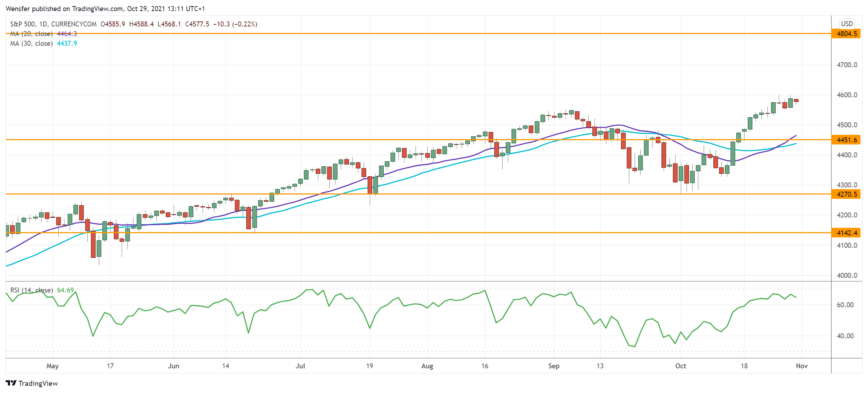
Task: Click the USD currency badge
Action: (x=847, y=24)
